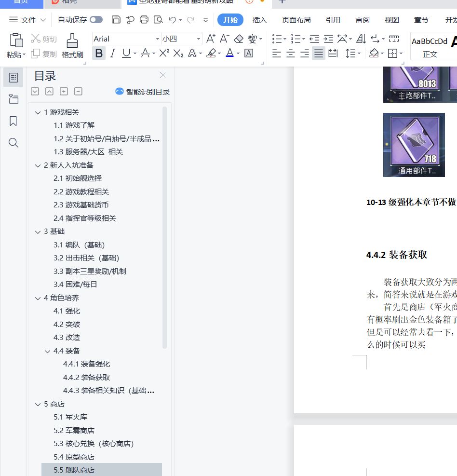Apply superscript formatting
The width and height of the screenshot is (457, 476).
click(x=164, y=53)
